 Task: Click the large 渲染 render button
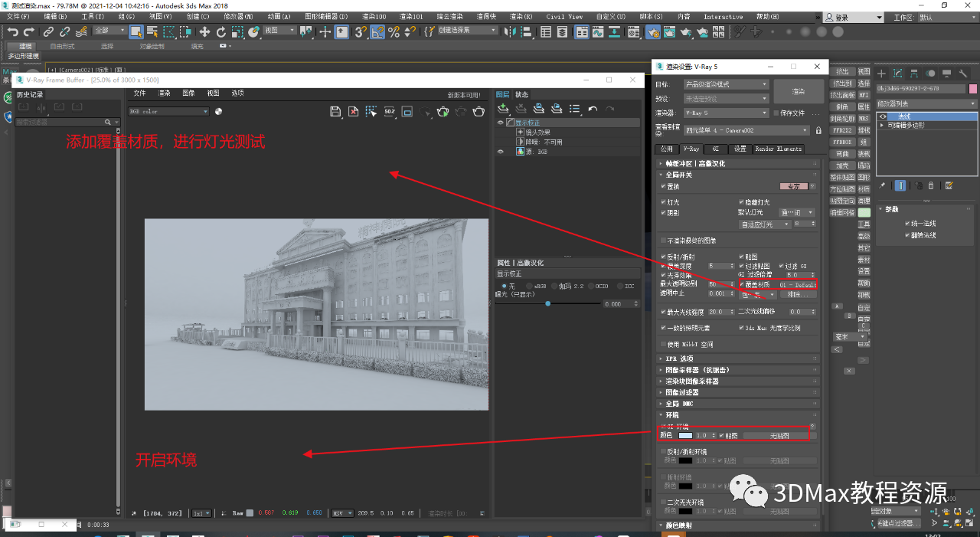click(798, 91)
